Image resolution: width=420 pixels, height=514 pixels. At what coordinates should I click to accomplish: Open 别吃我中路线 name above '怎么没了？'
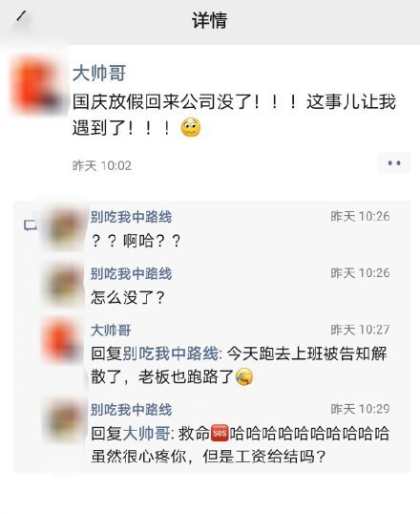[131, 273]
